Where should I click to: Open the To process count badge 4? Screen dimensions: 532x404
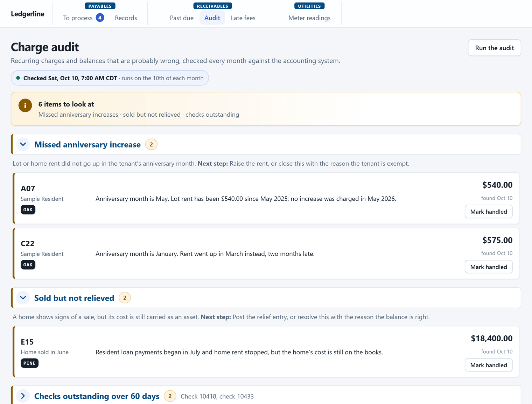pos(100,18)
